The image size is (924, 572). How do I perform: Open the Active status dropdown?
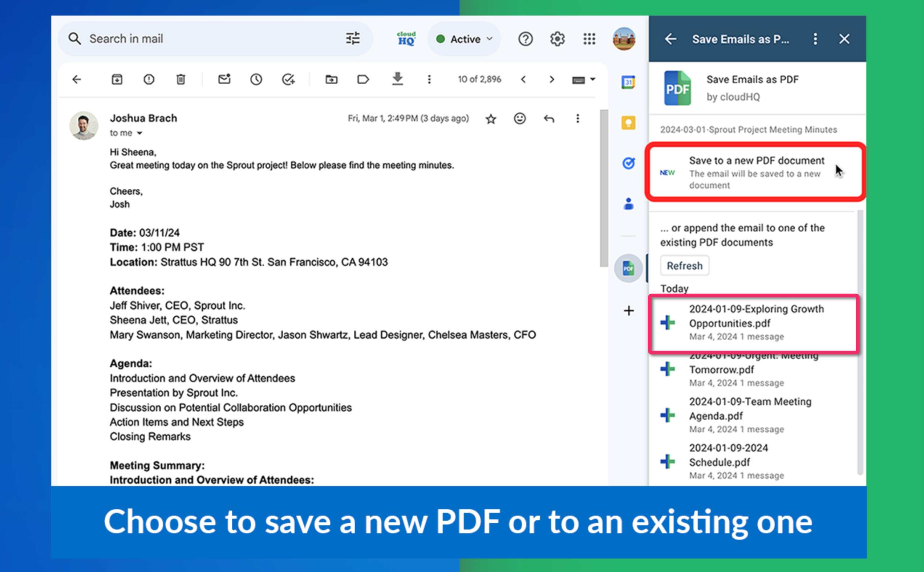(464, 39)
